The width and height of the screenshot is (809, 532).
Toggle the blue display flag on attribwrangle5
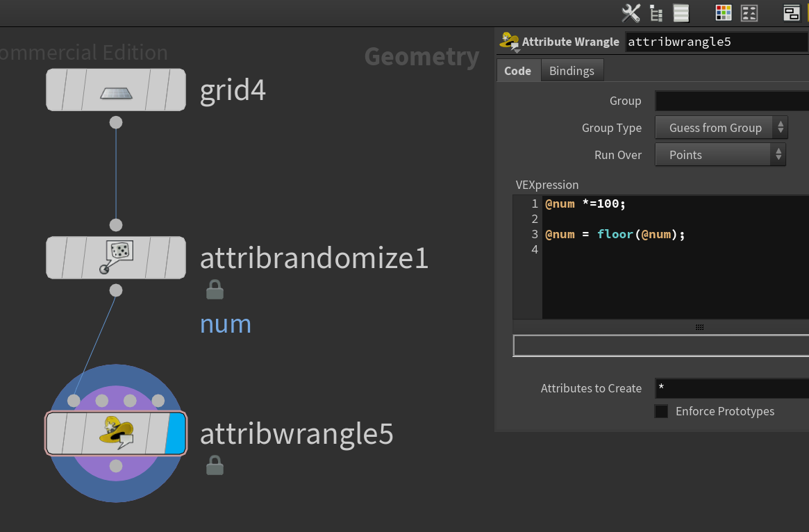point(176,433)
